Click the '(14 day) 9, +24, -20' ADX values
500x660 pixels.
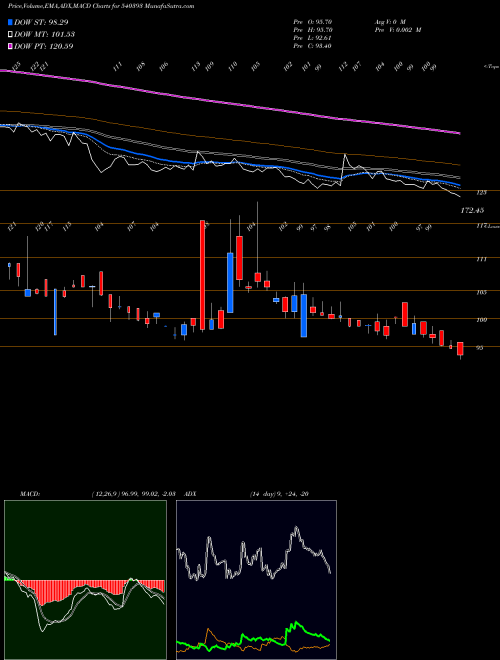279,494
